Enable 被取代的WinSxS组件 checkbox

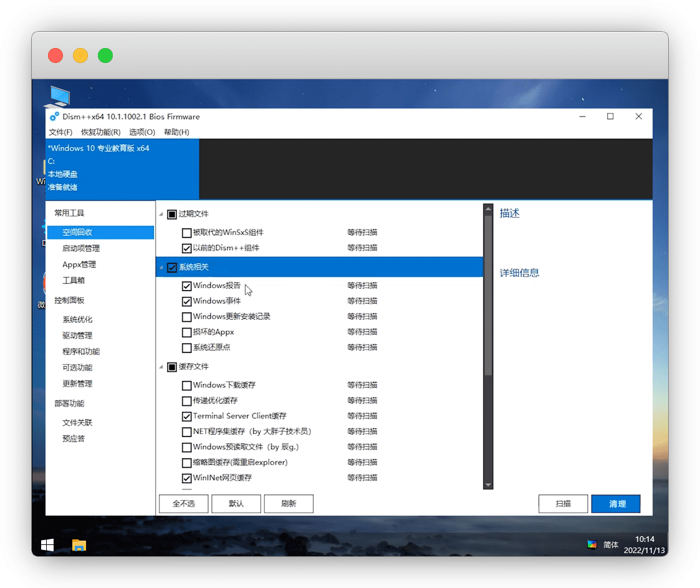click(x=186, y=233)
